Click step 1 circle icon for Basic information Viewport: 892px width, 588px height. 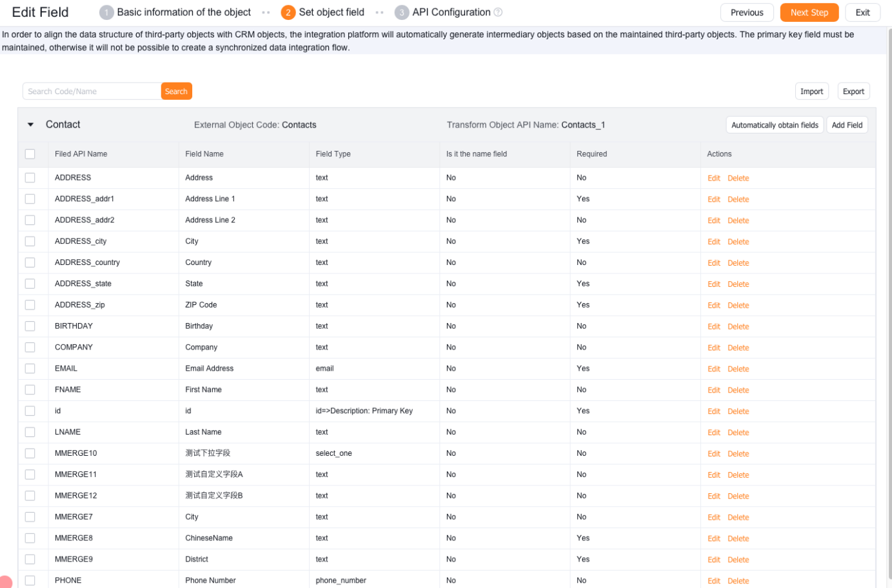click(x=106, y=12)
